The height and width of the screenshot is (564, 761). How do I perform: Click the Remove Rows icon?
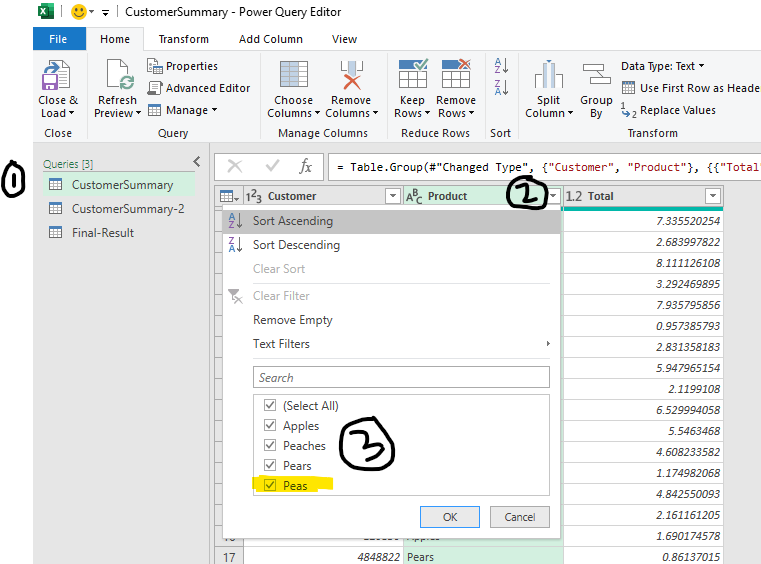pyautogui.click(x=456, y=74)
